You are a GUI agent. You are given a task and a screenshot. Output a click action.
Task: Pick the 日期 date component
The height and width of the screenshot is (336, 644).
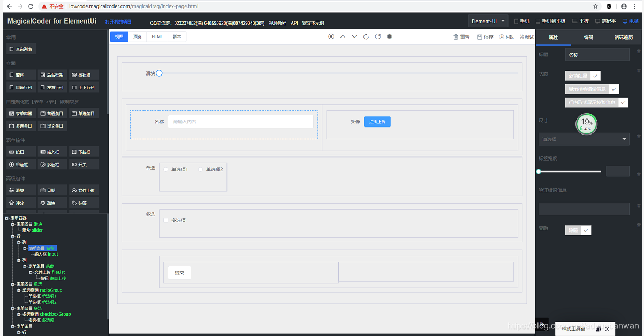(52, 190)
